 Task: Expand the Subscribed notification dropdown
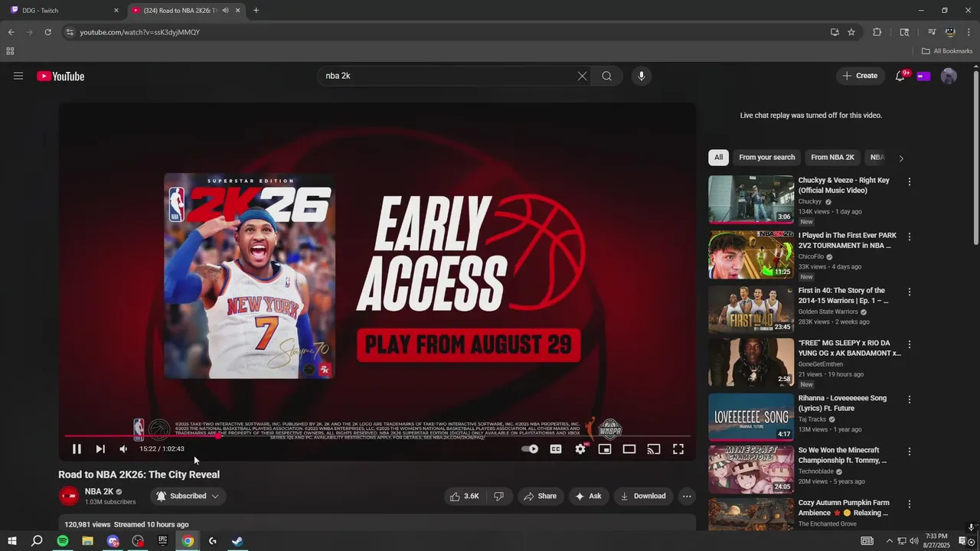click(188, 496)
